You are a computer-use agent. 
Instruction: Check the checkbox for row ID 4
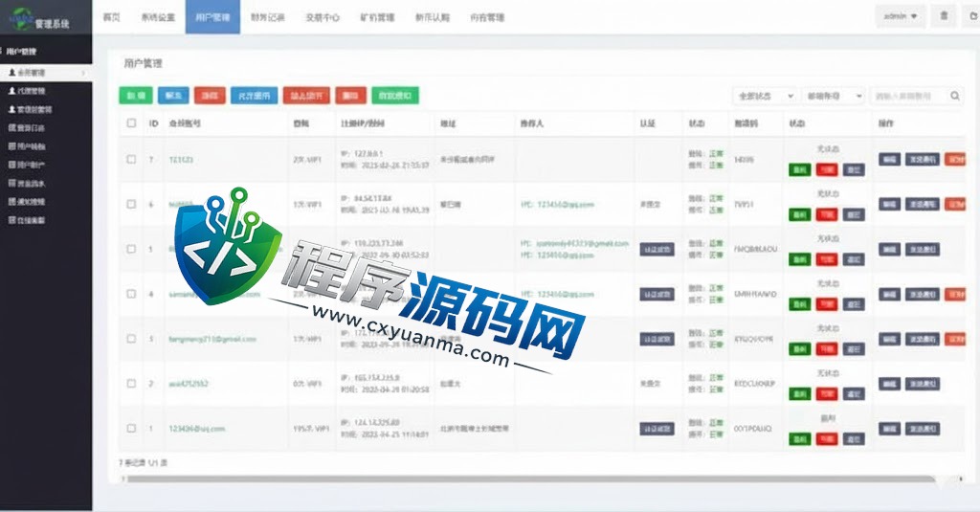[131, 294]
